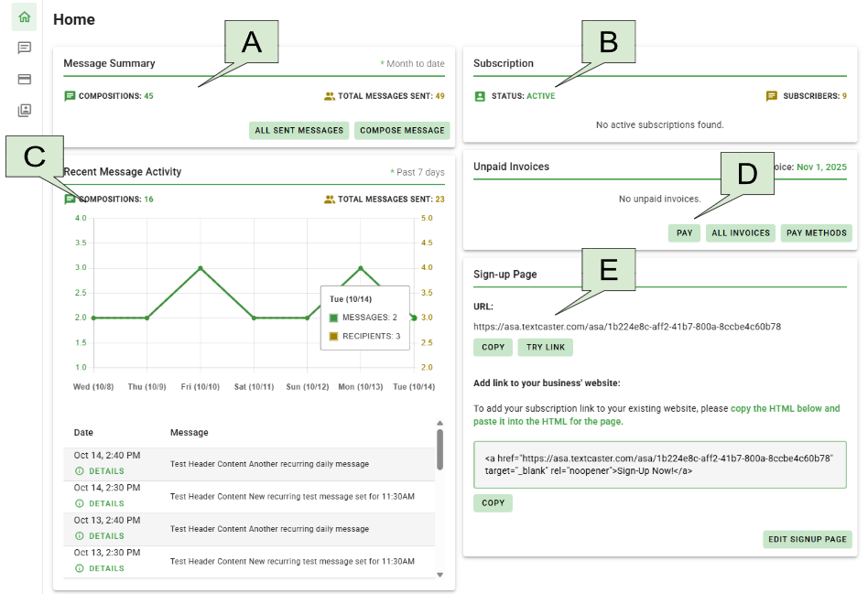
Task: Open the contacts icon in sidebar
Action: tap(24, 110)
